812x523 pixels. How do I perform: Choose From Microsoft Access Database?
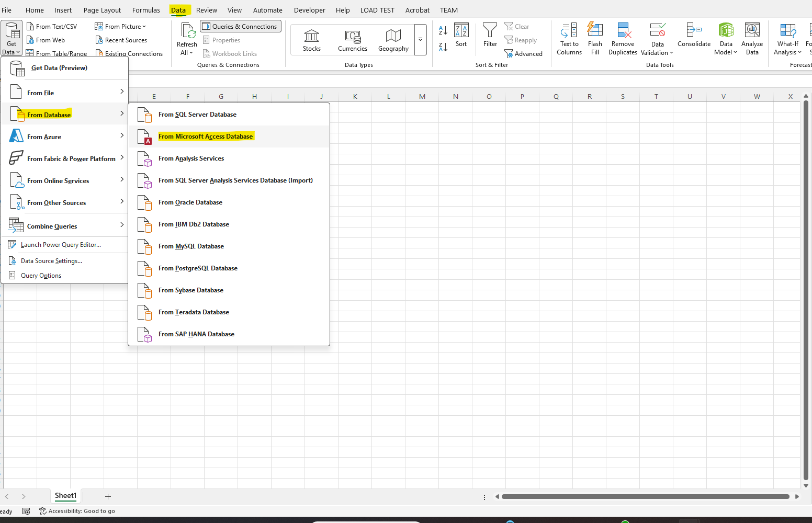click(229, 137)
